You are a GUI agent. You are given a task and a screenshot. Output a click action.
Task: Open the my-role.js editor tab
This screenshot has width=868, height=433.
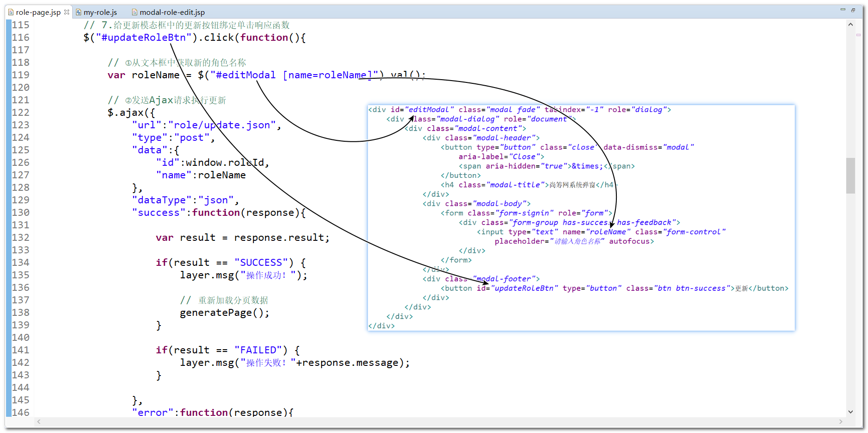click(x=96, y=13)
